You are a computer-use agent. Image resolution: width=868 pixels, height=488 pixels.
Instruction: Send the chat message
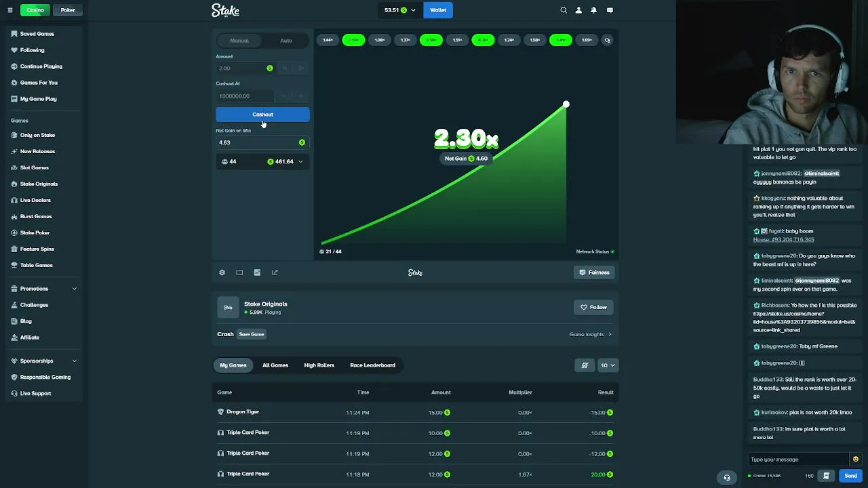coord(850,476)
